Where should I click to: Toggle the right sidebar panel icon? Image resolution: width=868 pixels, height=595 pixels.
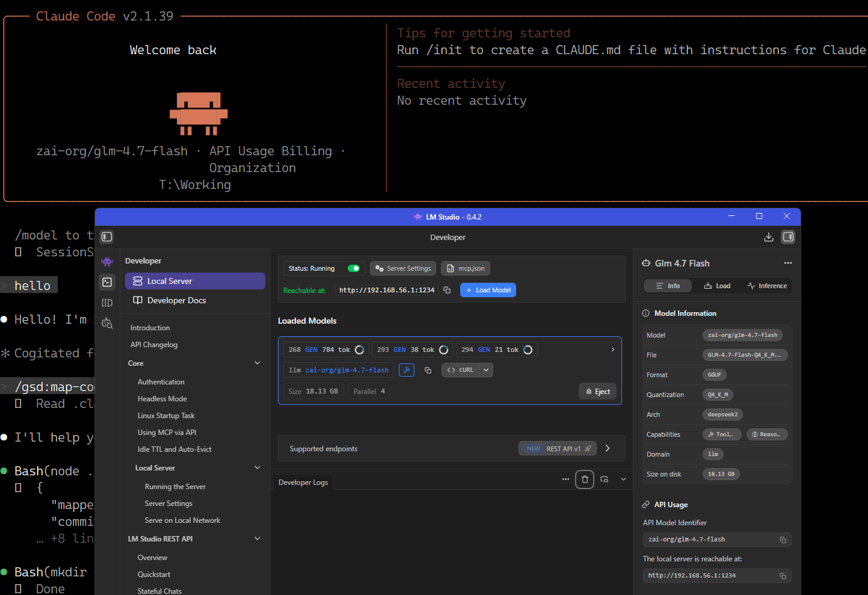[x=788, y=237]
